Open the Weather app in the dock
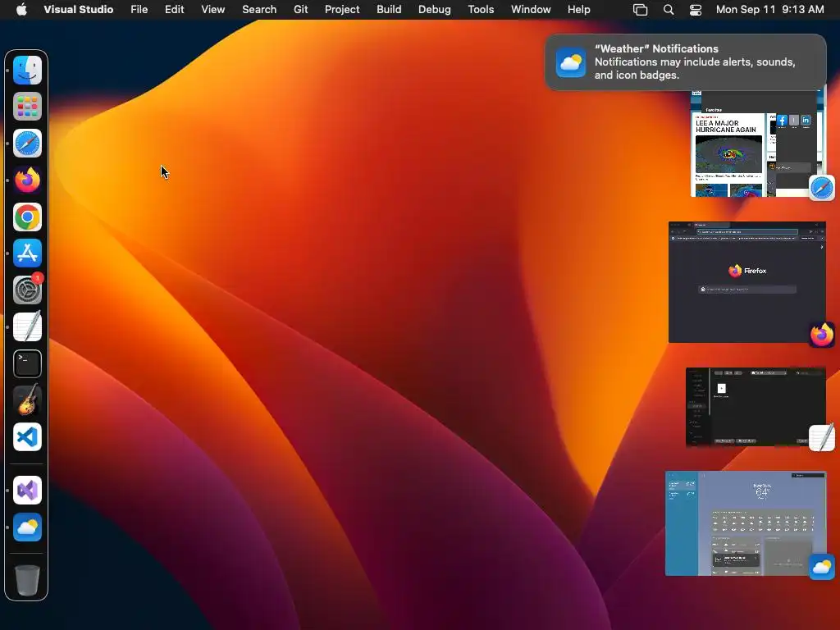Viewport: 840px width, 630px height. 27,527
